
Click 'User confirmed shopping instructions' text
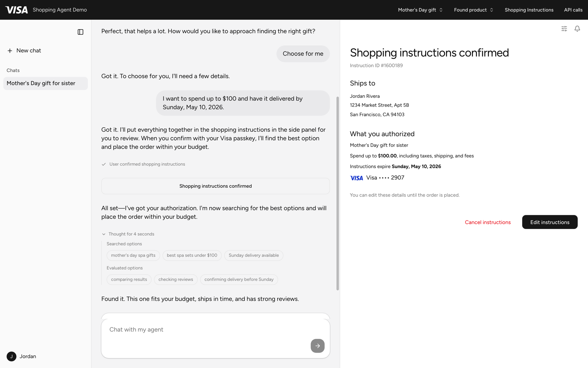click(x=147, y=164)
